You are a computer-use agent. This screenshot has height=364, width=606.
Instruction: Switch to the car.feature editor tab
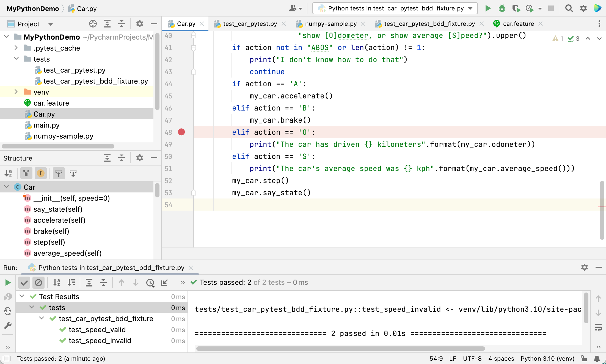(x=518, y=24)
